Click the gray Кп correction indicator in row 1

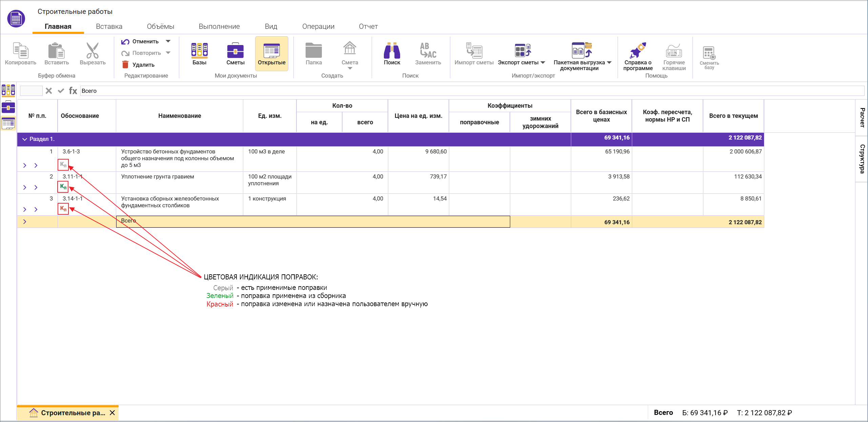coord(63,165)
